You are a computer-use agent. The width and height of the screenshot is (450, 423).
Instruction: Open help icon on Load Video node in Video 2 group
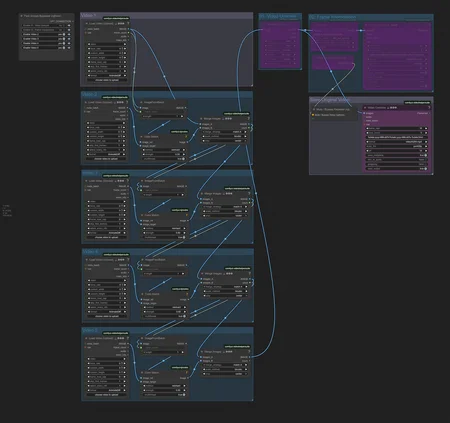[x=127, y=102]
